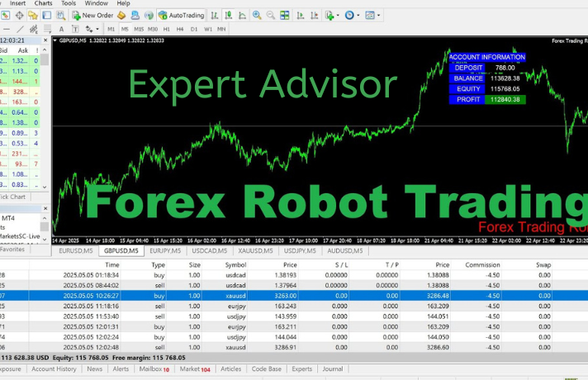Open the Help menu
This screenshot has height=380, width=588.
click(123, 3)
